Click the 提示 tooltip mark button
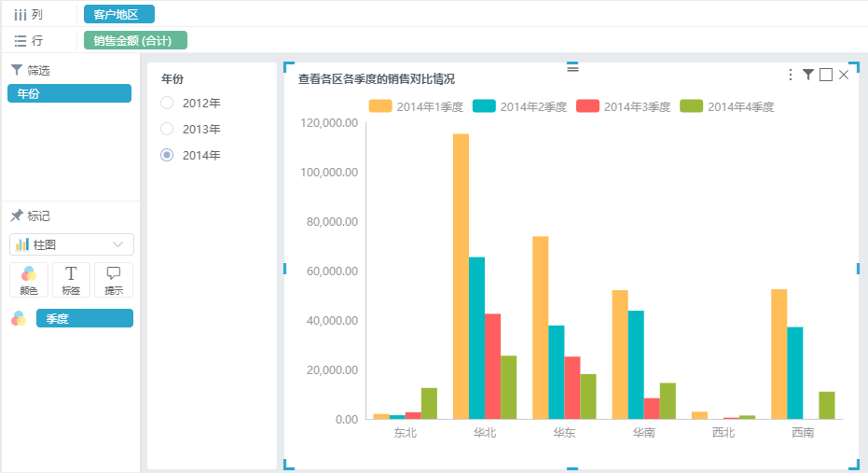The width and height of the screenshot is (868, 473). coord(114,280)
